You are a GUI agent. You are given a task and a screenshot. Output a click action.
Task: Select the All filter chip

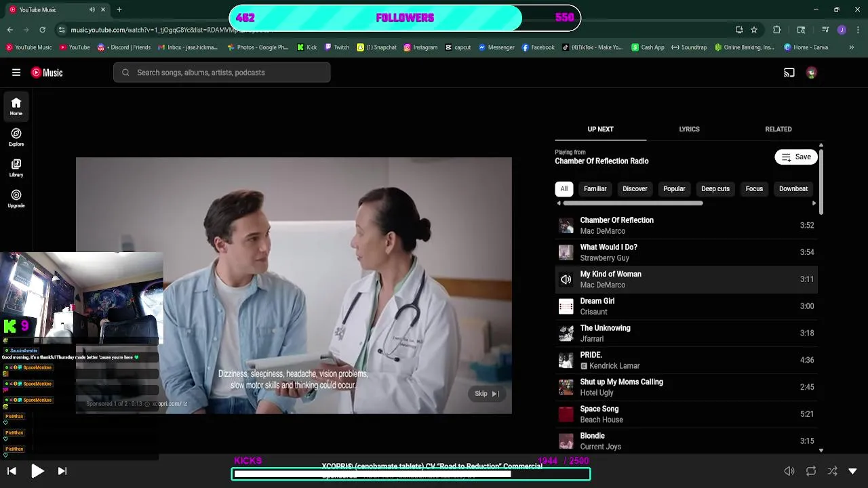564,189
